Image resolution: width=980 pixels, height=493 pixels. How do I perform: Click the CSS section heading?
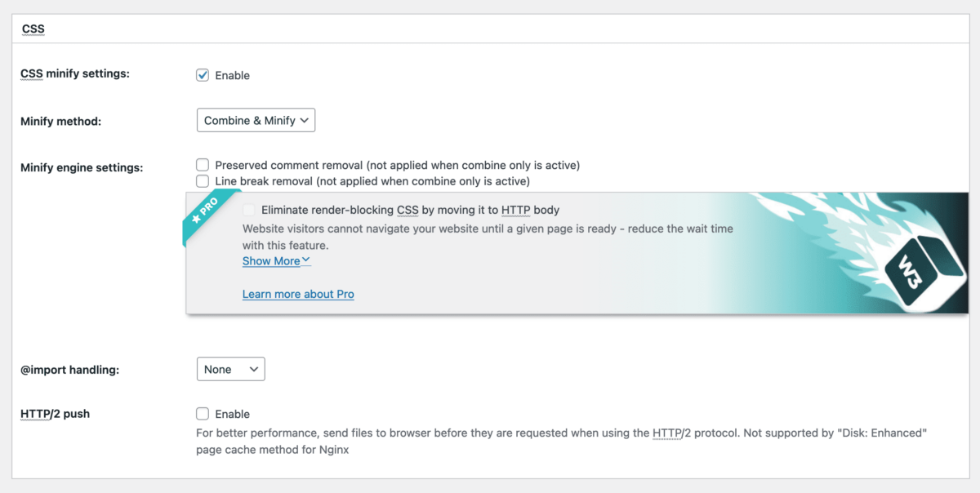[33, 29]
